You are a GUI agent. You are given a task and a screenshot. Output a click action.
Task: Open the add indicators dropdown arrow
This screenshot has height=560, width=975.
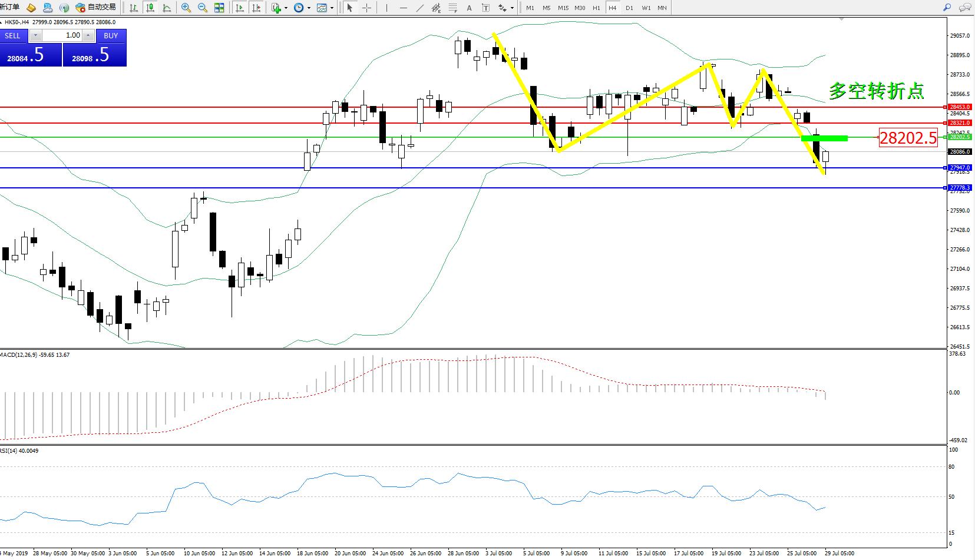coord(286,8)
